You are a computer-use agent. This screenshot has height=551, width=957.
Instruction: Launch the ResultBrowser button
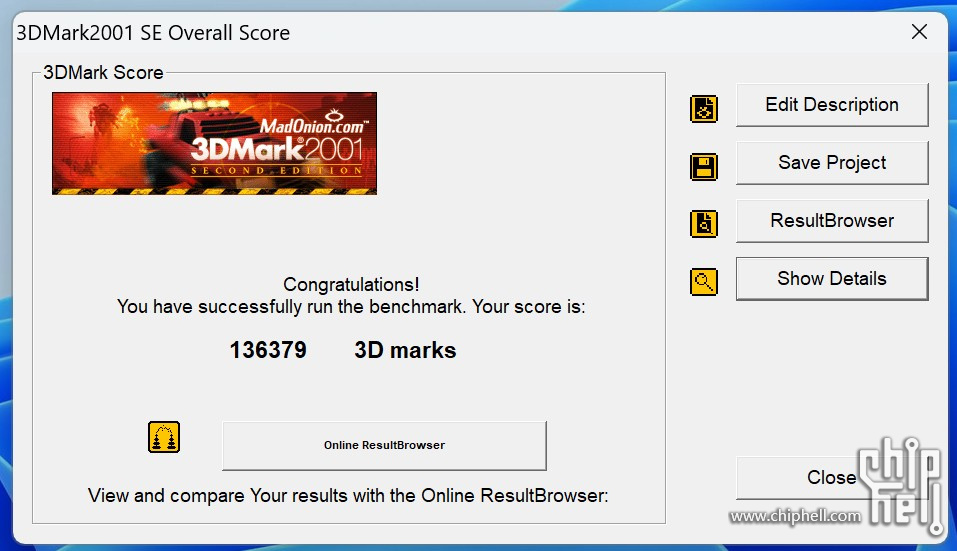pos(832,221)
